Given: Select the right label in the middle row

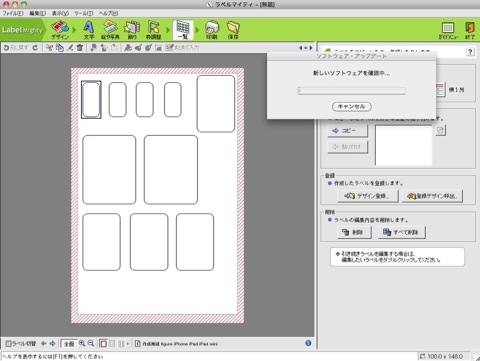Looking at the screenshot, I should click(171, 170).
